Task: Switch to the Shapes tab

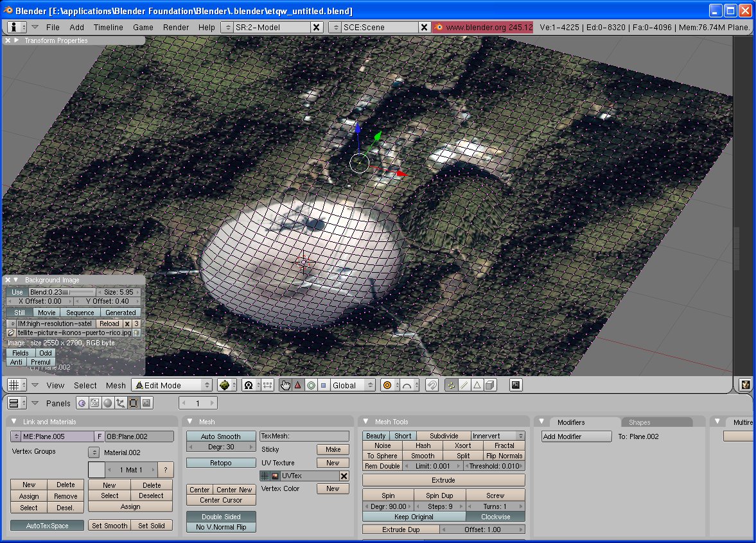Action: [x=639, y=422]
